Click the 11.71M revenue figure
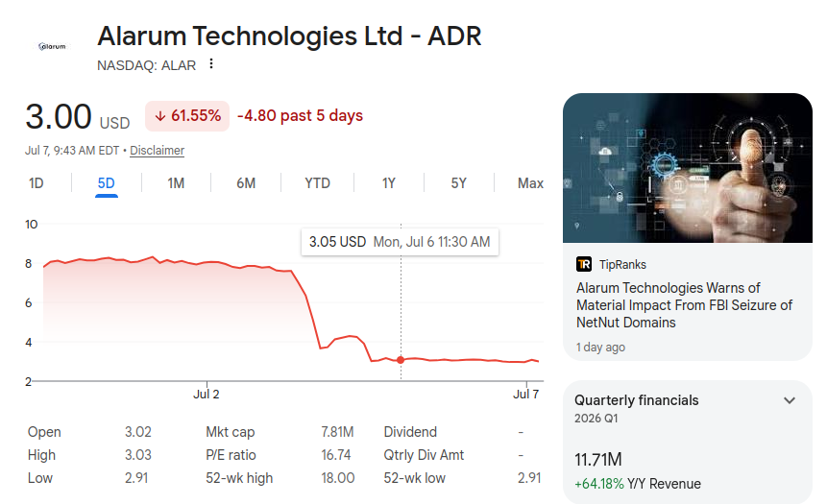The image size is (827, 504). pyautogui.click(x=598, y=460)
